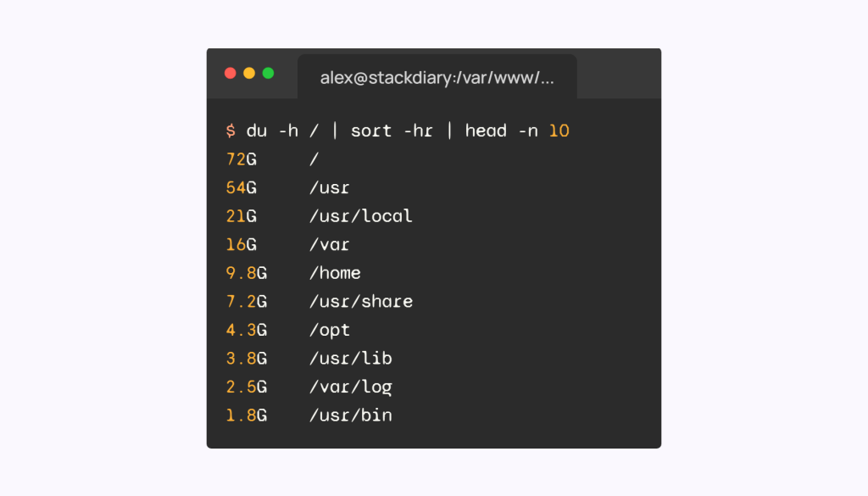Click the green maximize window button
This screenshot has width=868, height=496.
pyautogui.click(x=268, y=73)
